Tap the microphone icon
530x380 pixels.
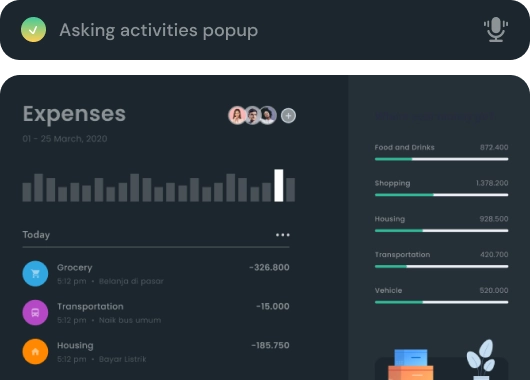click(x=496, y=30)
